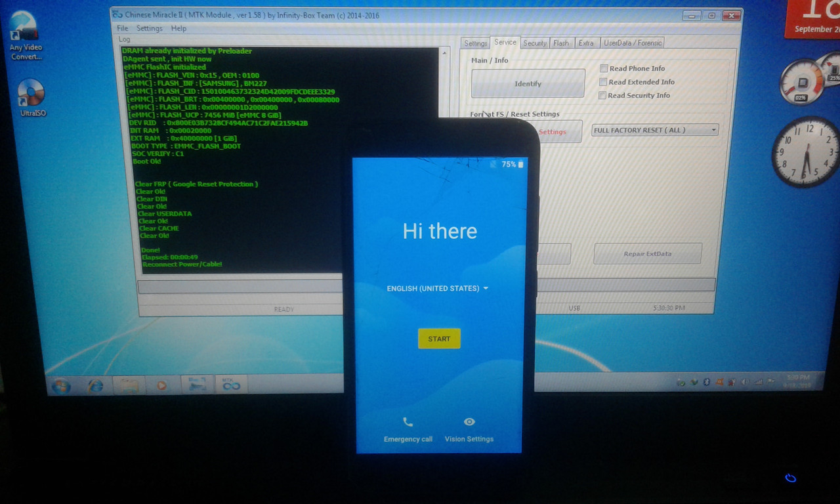
Task: Click the 'DRAM already initialized by Preloader' log line
Action: coord(187,51)
